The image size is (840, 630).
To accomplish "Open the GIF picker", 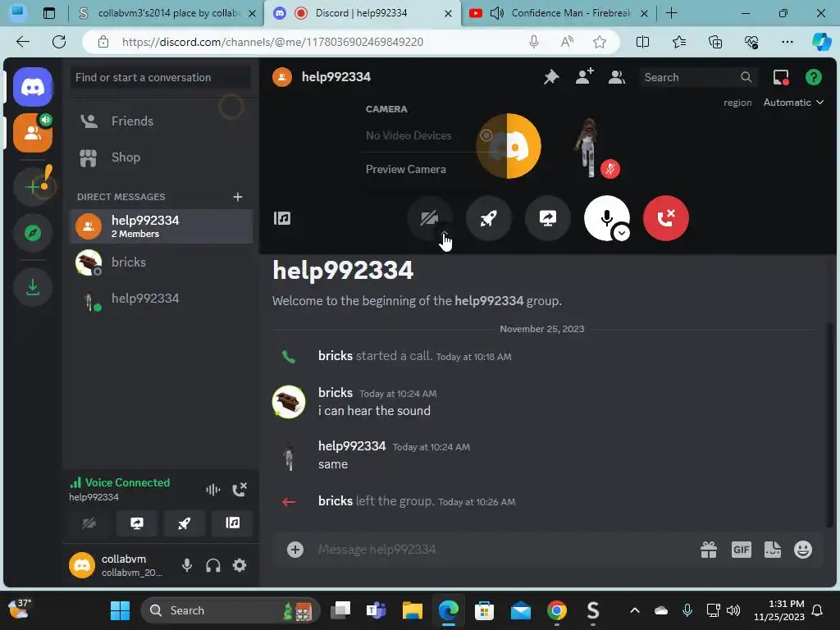I will [742, 550].
